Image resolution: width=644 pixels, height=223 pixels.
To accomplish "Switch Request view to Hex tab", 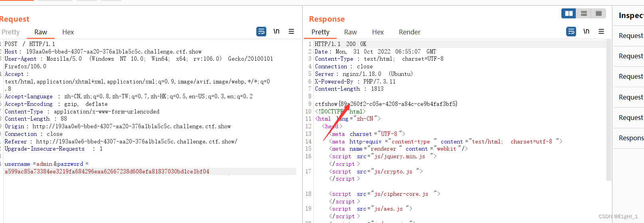I will [68, 32].
